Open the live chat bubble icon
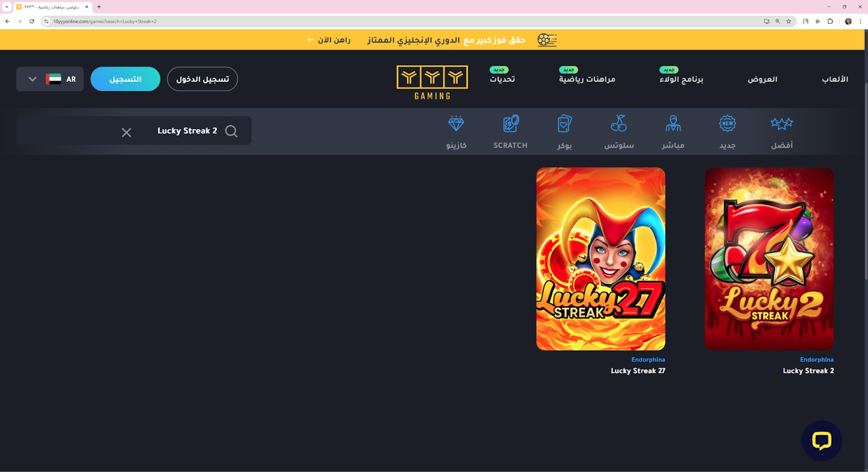Viewport: 868px width, 472px height. [x=821, y=441]
